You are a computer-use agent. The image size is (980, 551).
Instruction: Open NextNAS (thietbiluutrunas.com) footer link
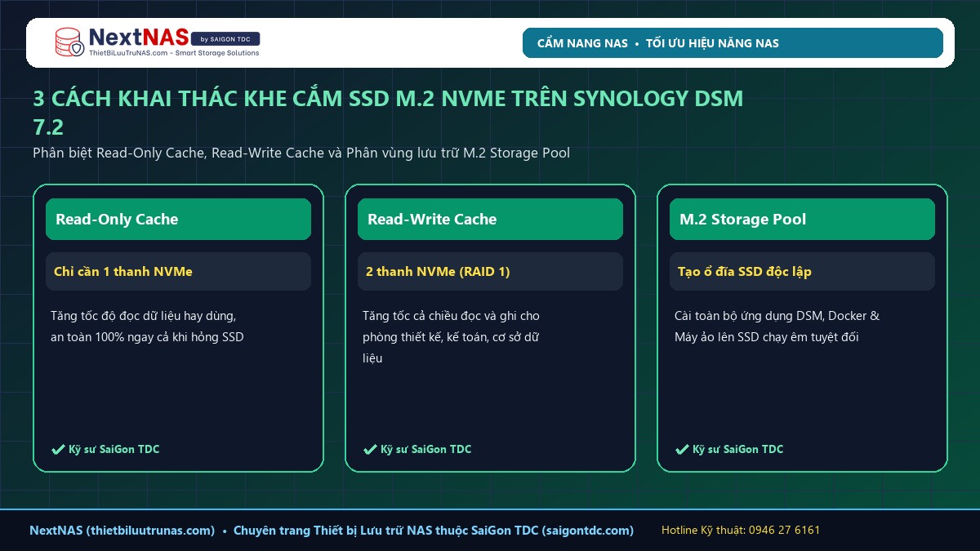(x=122, y=531)
